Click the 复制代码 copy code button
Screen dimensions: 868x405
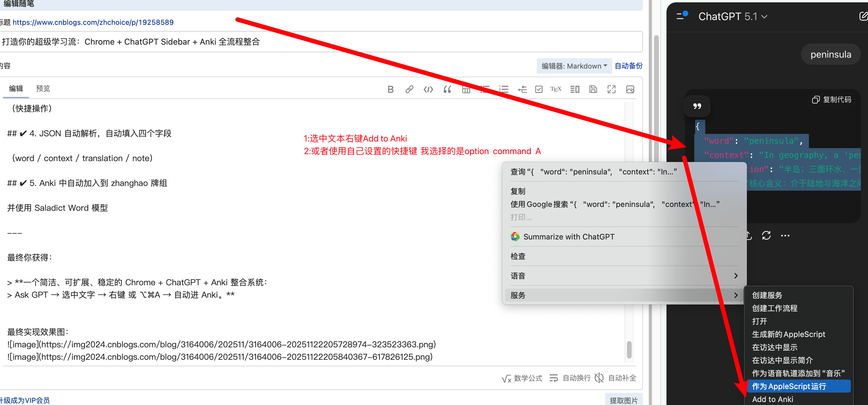tap(831, 100)
